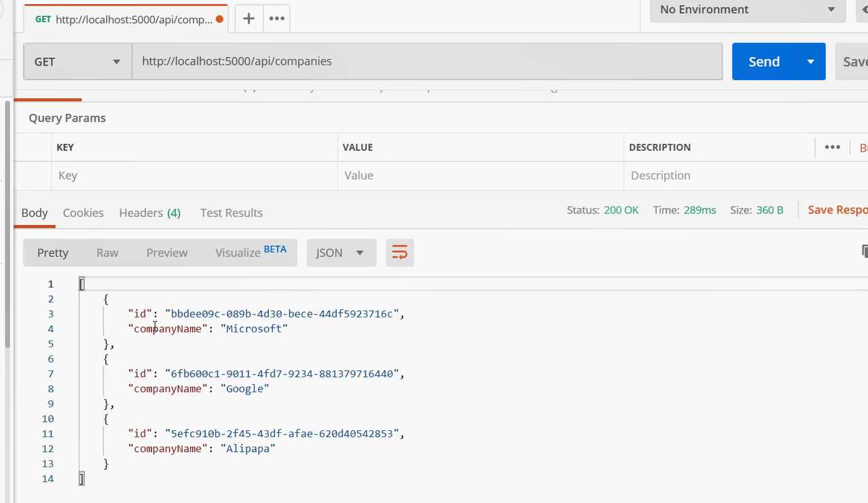Click the "Google" companyName value
The image size is (868, 503).
pos(245,389)
